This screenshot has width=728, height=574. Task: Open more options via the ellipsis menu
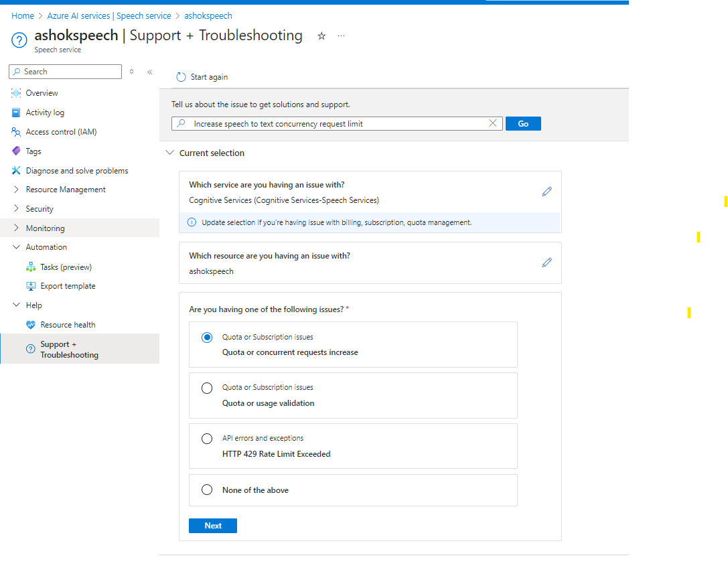point(342,36)
